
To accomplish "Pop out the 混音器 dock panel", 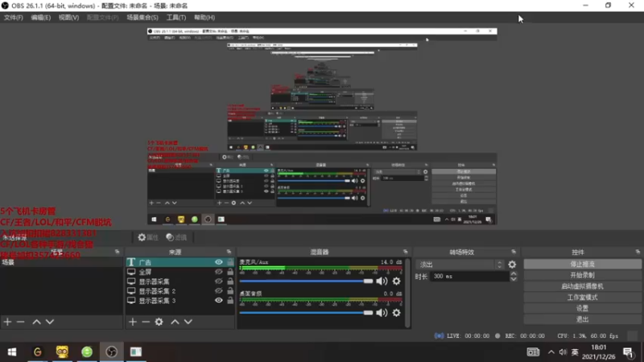I will pos(406,252).
